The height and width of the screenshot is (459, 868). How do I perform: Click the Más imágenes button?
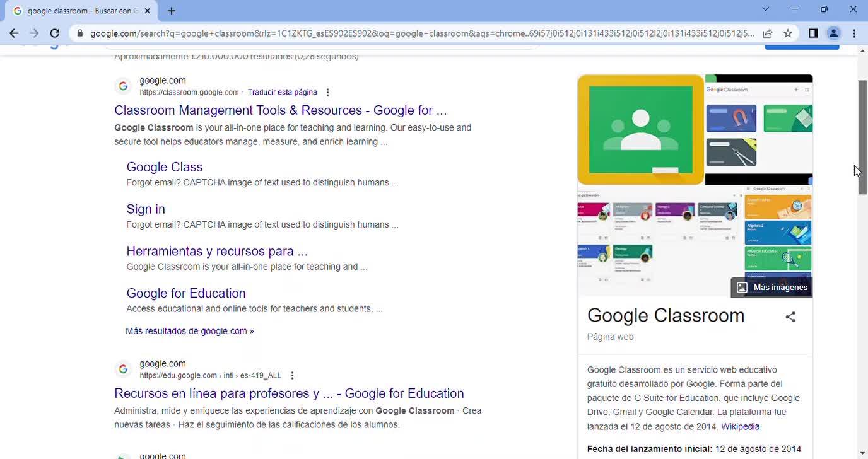pos(772,288)
